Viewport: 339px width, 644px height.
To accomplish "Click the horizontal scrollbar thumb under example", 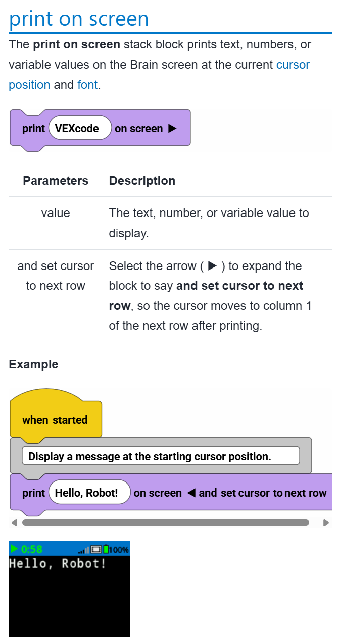I will tap(166, 523).
